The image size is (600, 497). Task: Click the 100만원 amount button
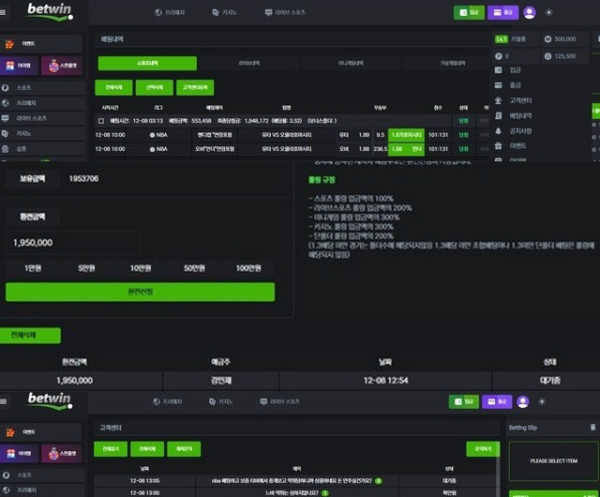247,268
